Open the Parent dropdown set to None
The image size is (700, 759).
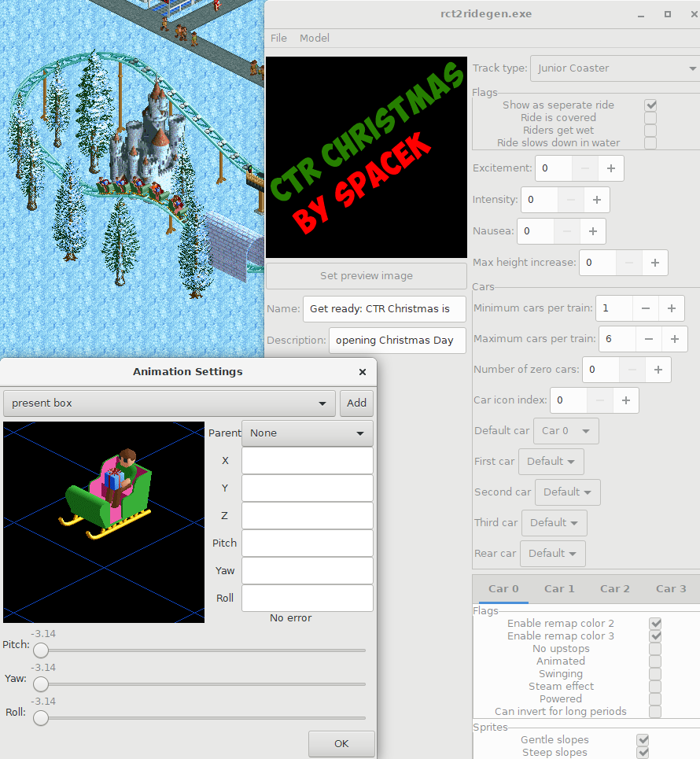pyautogui.click(x=308, y=433)
